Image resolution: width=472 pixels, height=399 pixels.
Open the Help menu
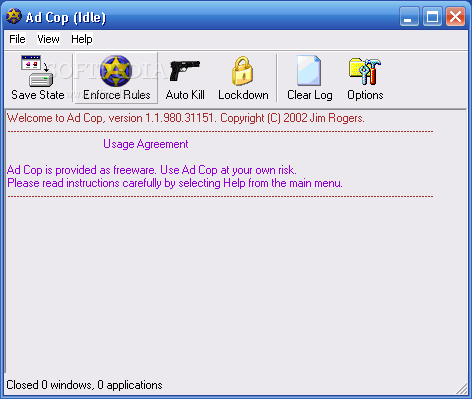pos(82,39)
